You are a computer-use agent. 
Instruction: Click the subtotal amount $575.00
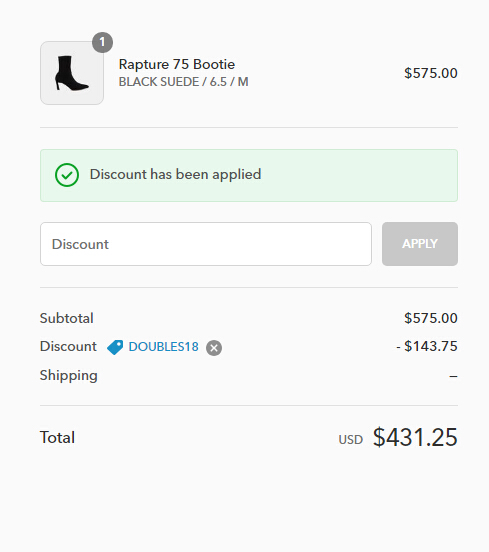(431, 318)
